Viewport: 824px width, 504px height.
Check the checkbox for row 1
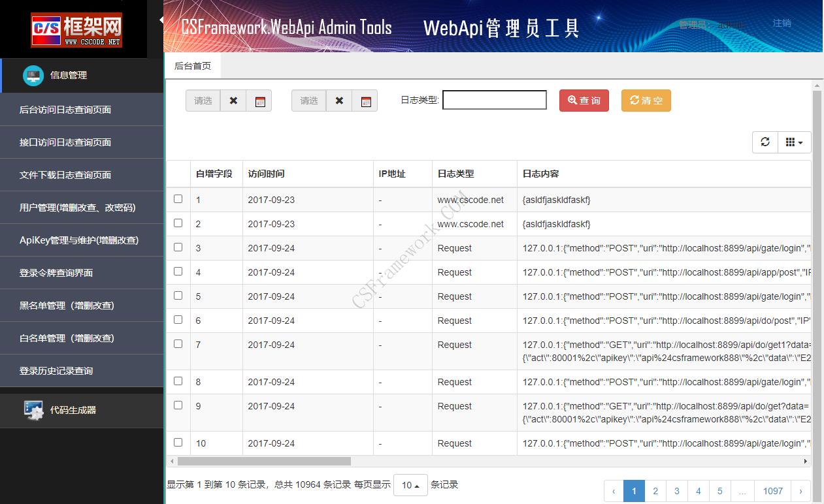[178, 200]
